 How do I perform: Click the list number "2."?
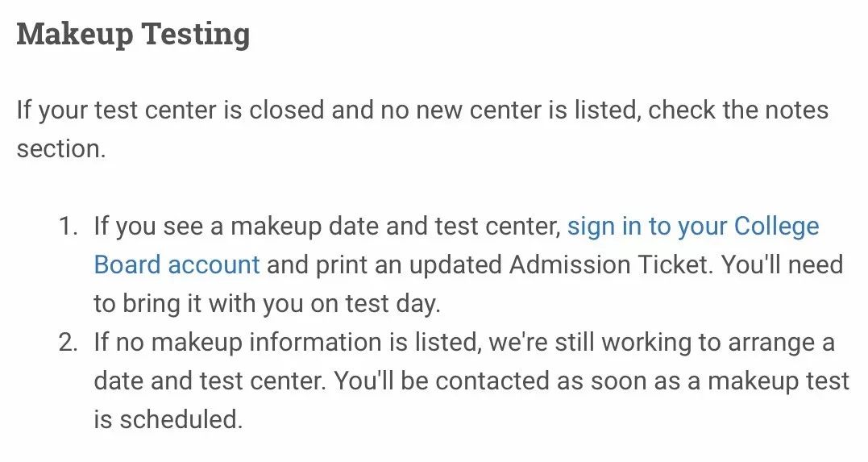(68, 343)
